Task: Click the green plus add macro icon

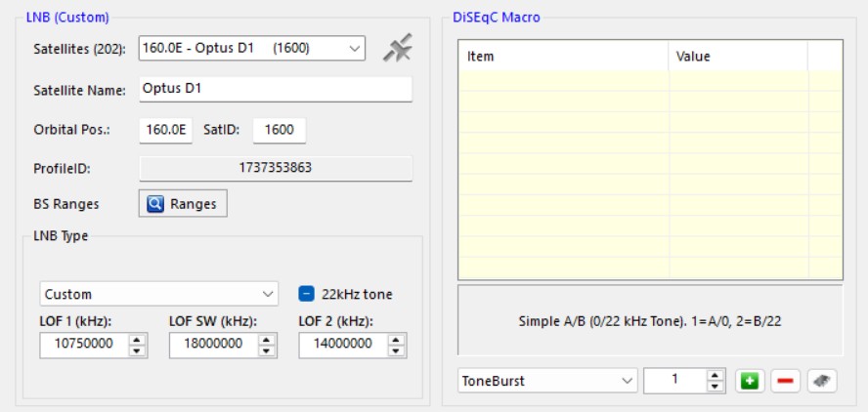Action: tap(748, 382)
